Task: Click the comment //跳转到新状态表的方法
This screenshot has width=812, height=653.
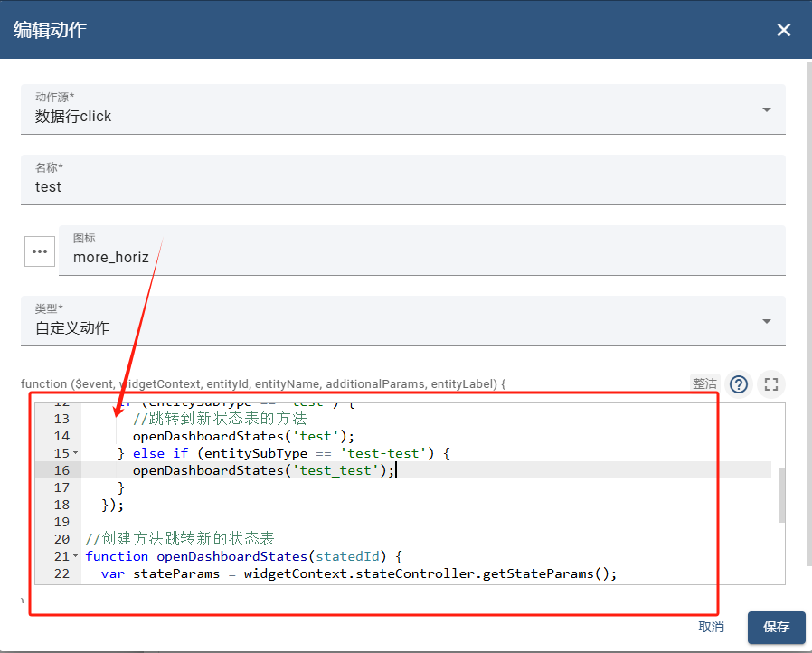Action: tap(220, 419)
